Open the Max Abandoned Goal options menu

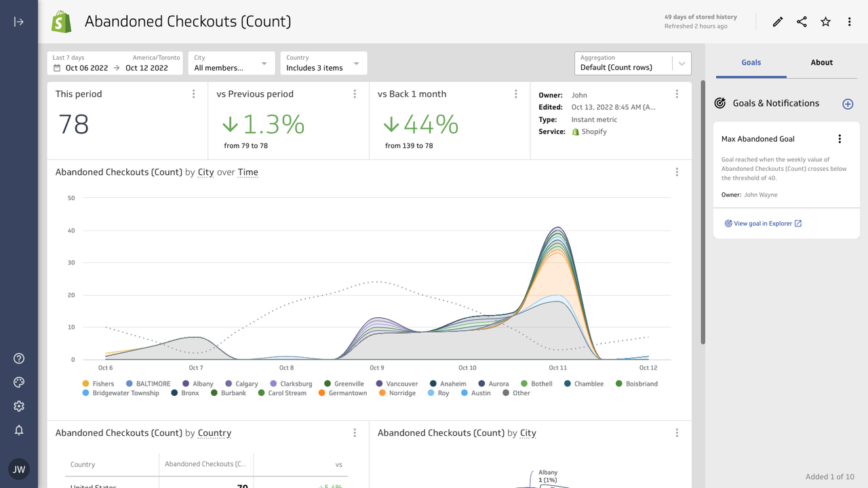tap(840, 138)
